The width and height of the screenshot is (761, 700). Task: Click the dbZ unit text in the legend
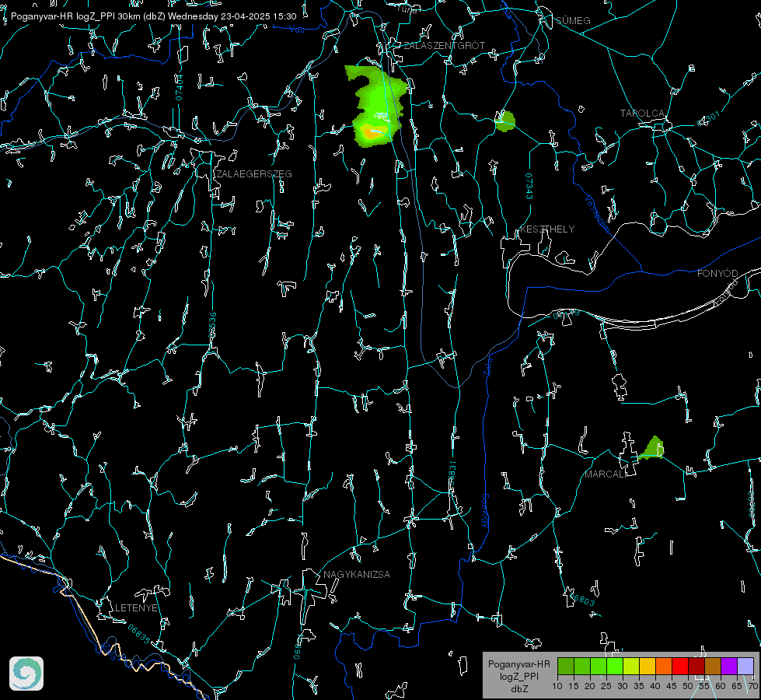519,689
